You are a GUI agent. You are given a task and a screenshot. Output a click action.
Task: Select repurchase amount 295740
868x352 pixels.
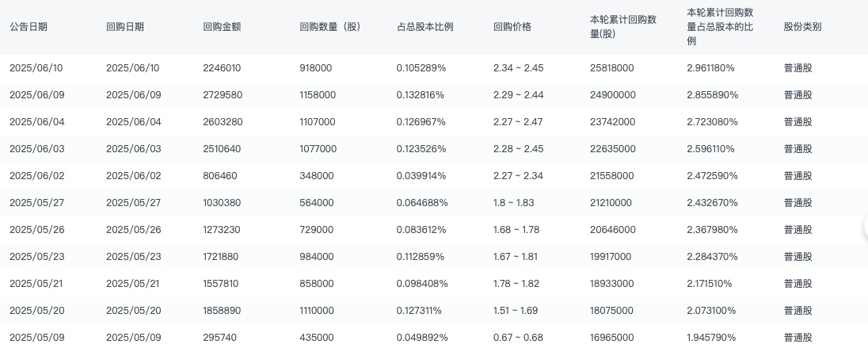pos(219,338)
